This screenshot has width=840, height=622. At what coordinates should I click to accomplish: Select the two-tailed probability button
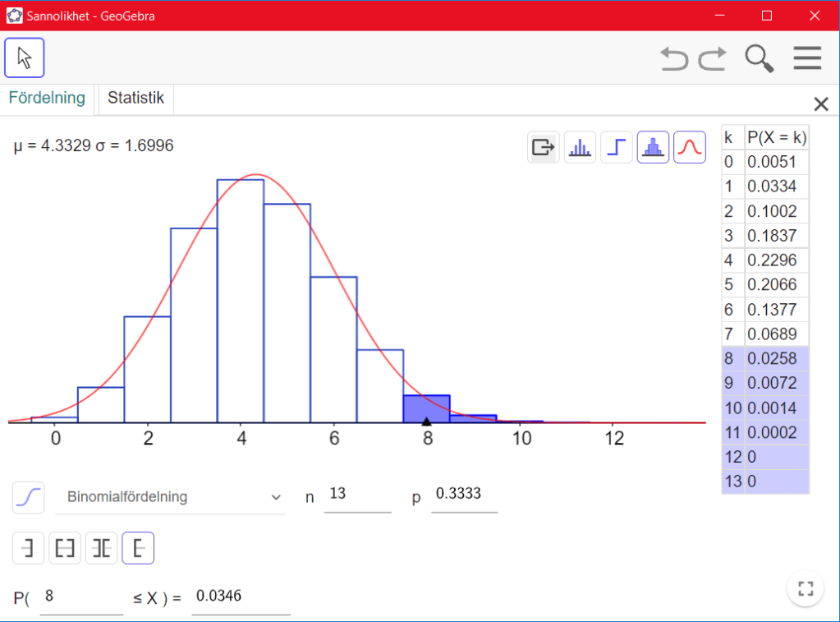click(x=102, y=548)
